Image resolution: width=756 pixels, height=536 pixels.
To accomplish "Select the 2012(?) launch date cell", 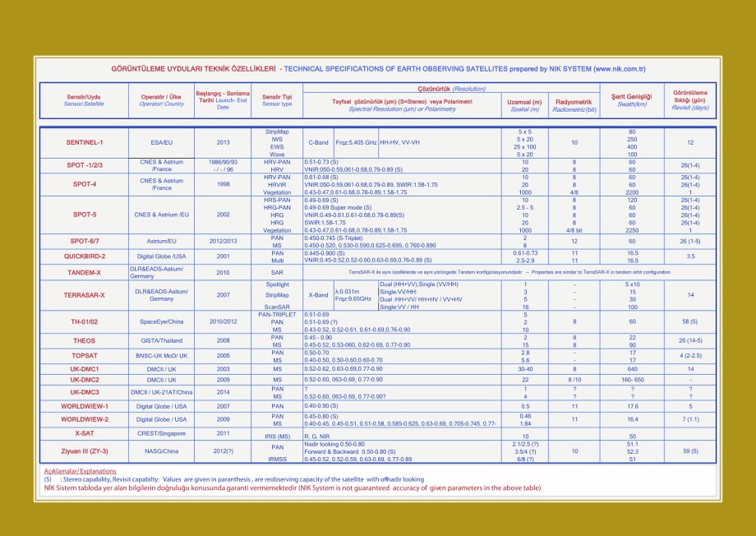I will pyautogui.click(x=223, y=451).
